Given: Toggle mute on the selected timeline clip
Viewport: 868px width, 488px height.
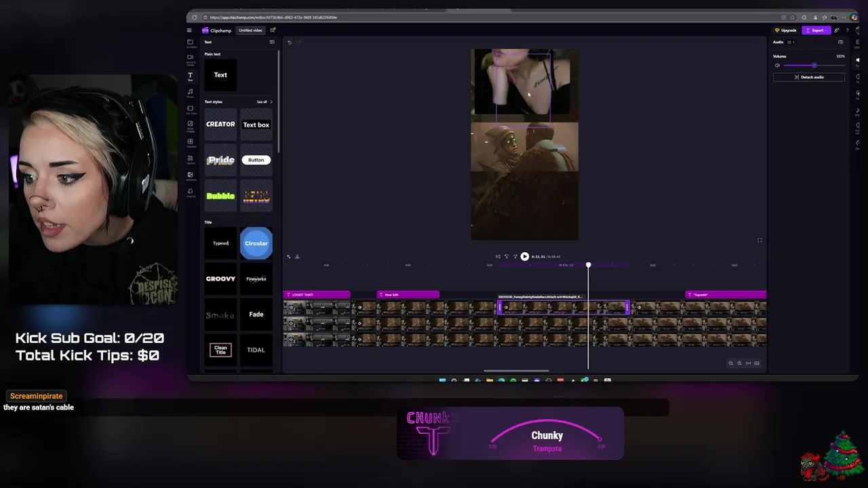Looking at the screenshot, I should point(506,308).
